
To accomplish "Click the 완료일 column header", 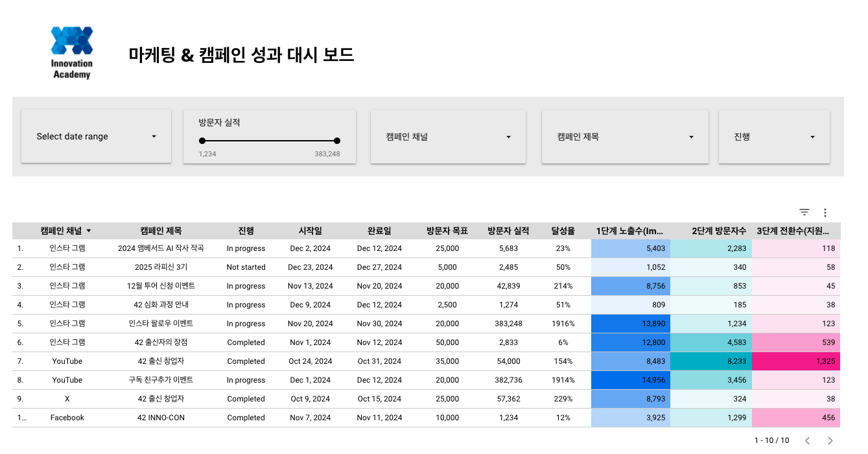I will click(379, 231).
